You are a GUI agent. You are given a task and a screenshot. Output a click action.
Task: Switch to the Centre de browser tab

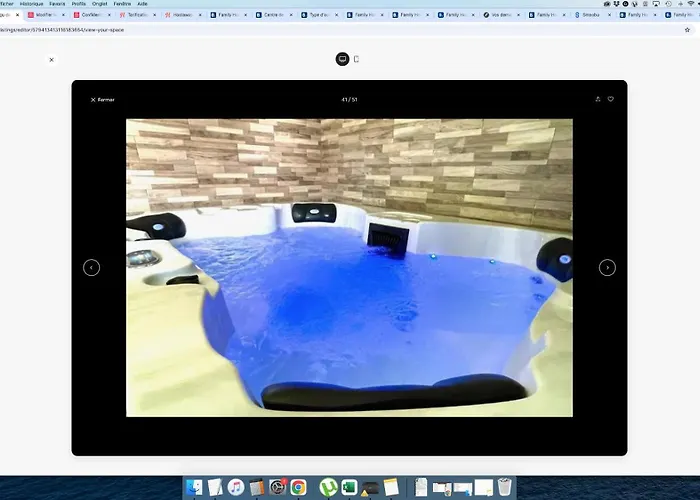pyautogui.click(x=274, y=15)
